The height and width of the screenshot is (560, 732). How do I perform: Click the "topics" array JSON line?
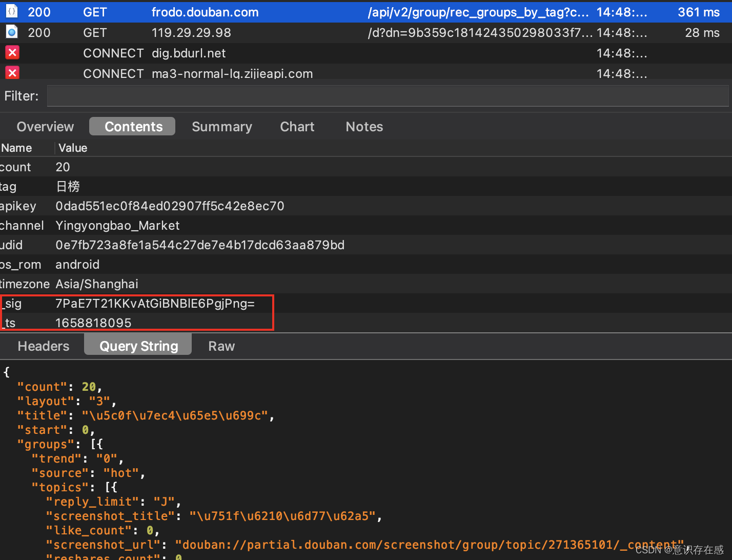(x=74, y=487)
